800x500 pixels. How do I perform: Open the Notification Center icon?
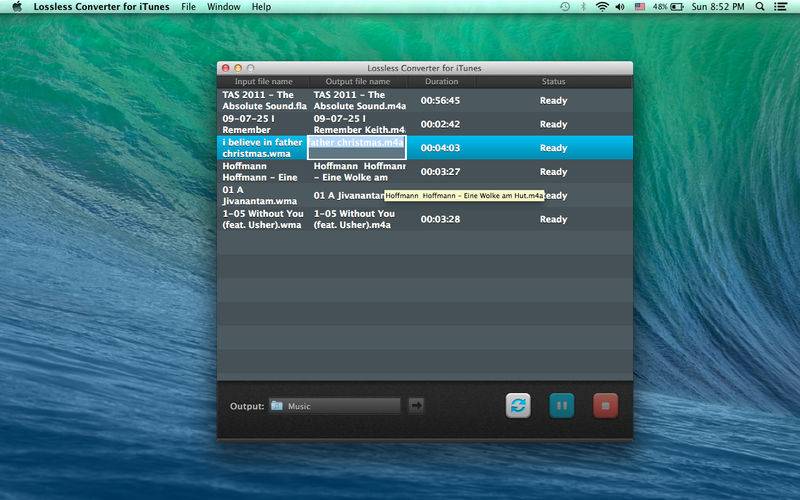click(780, 7)
